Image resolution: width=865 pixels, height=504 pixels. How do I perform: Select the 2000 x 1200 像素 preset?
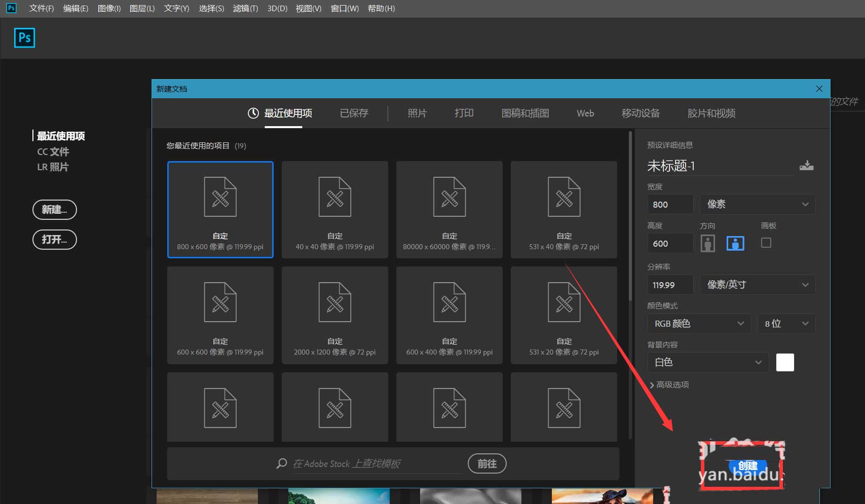(x=335, y=315)
